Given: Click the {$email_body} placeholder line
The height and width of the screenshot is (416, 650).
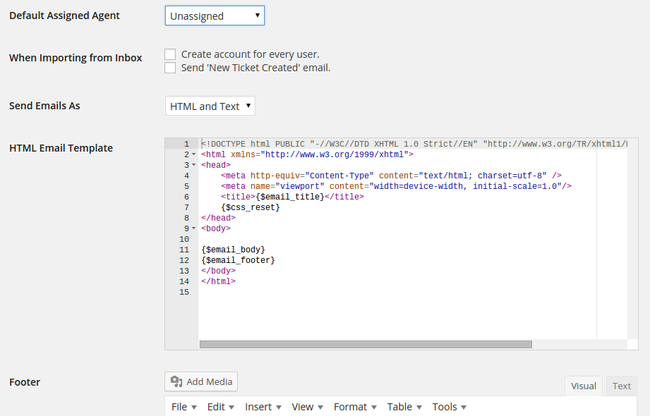Looking at the screenshot, I should point(233,249).
